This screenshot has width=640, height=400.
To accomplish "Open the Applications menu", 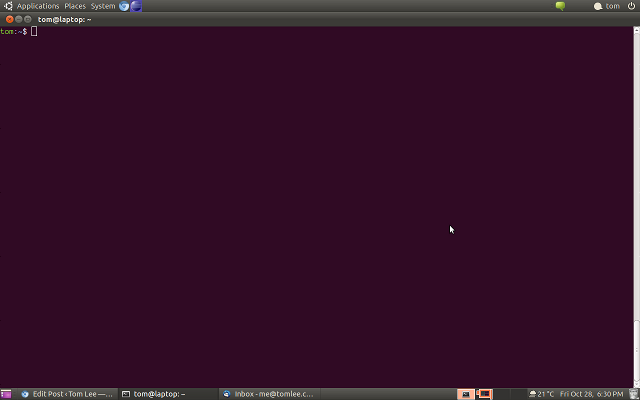I will [38, 6].
